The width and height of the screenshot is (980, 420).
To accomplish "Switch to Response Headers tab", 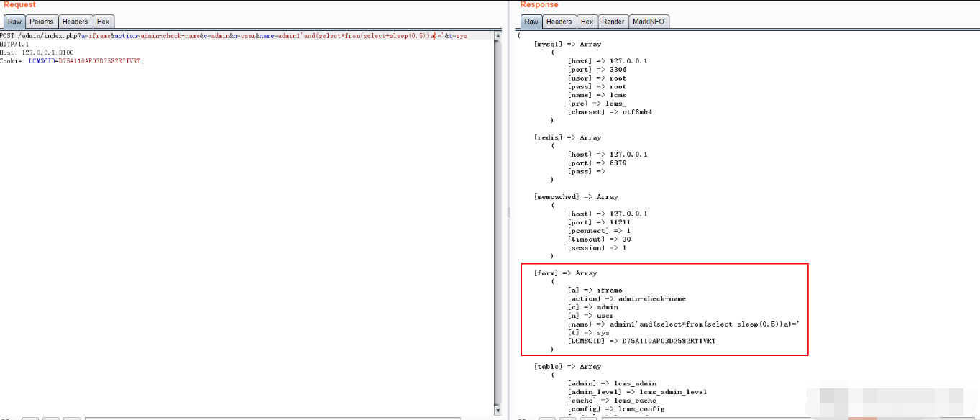I will [559, 22].
